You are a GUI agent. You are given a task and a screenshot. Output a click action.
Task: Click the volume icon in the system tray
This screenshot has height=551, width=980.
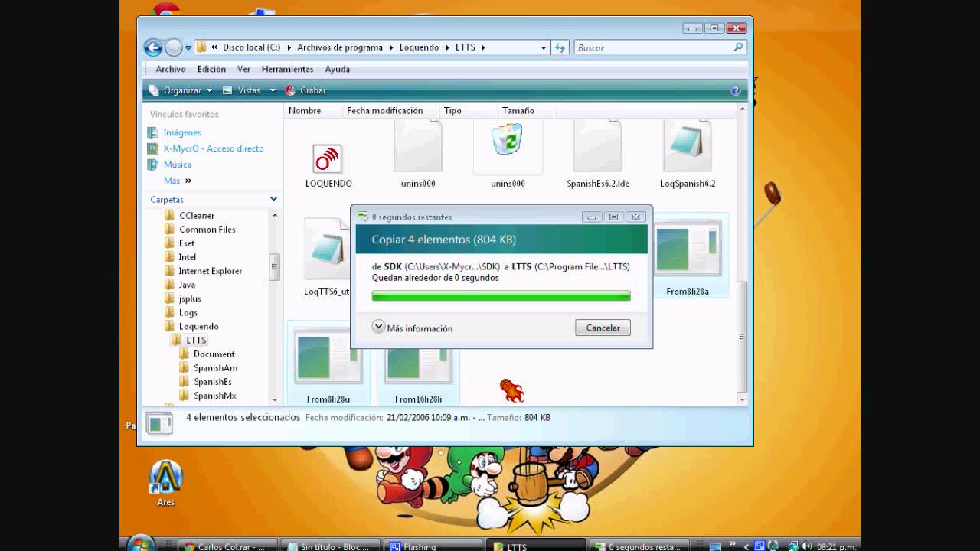click(806, 546)
